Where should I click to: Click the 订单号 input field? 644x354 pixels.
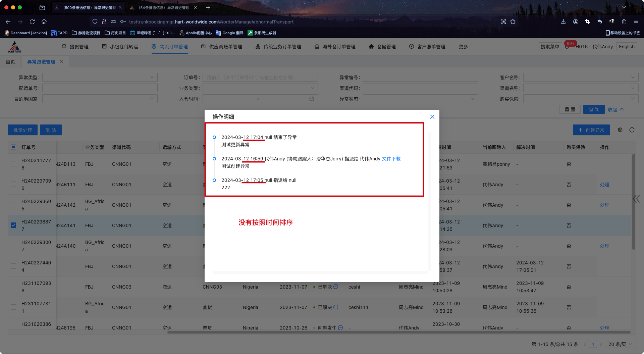click(260, 78)
